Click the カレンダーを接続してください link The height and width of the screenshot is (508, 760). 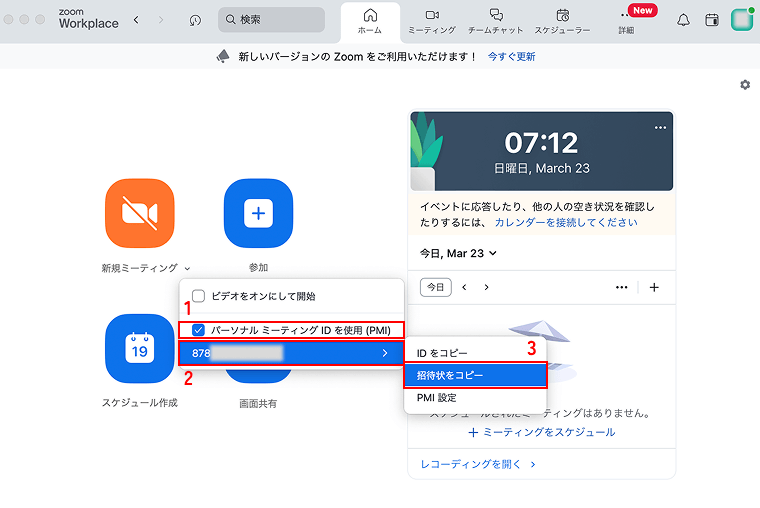click(x=566, y=222)
